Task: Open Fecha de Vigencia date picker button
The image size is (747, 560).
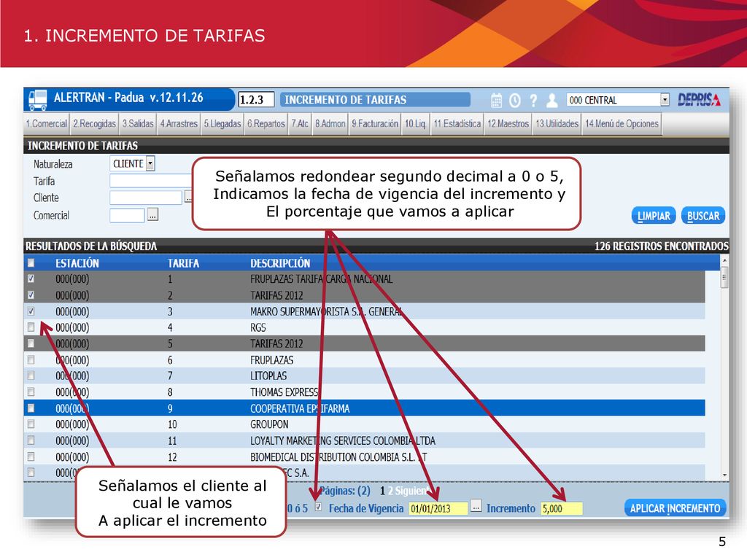Action: pos(476,505)
